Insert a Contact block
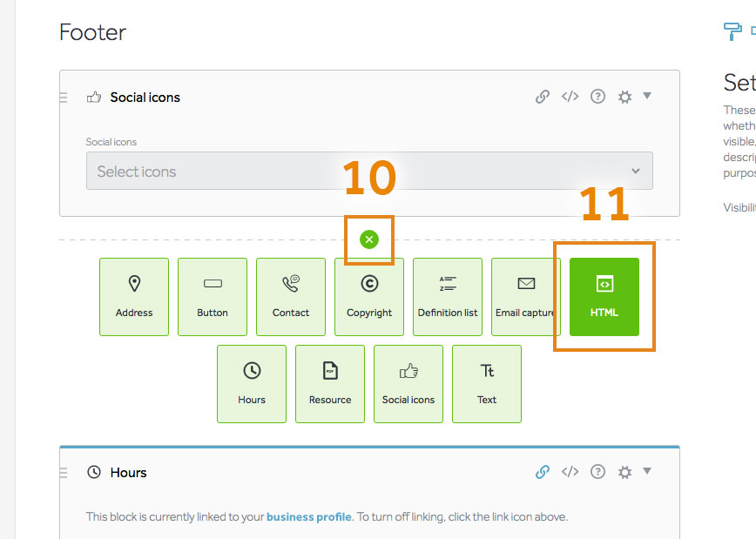The width and height of the screenshot is (756, 539). click(291, 297)
